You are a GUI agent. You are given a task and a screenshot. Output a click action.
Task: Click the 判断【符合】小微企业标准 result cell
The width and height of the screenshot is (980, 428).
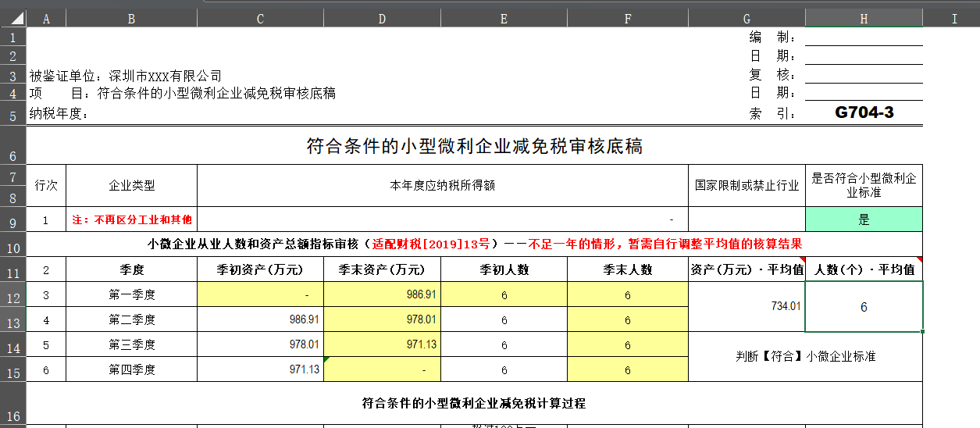click(805, 357)
